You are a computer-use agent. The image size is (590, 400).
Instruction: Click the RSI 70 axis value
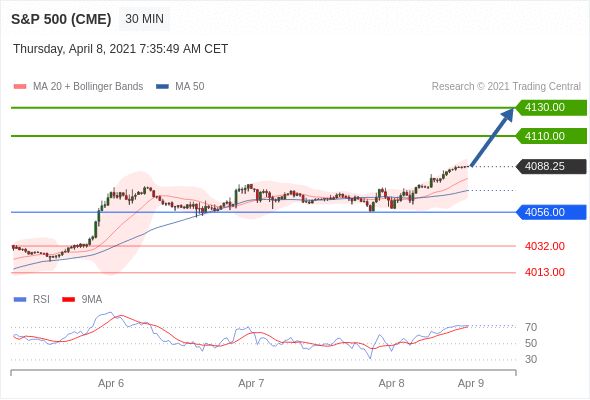[x=531, y=327]
